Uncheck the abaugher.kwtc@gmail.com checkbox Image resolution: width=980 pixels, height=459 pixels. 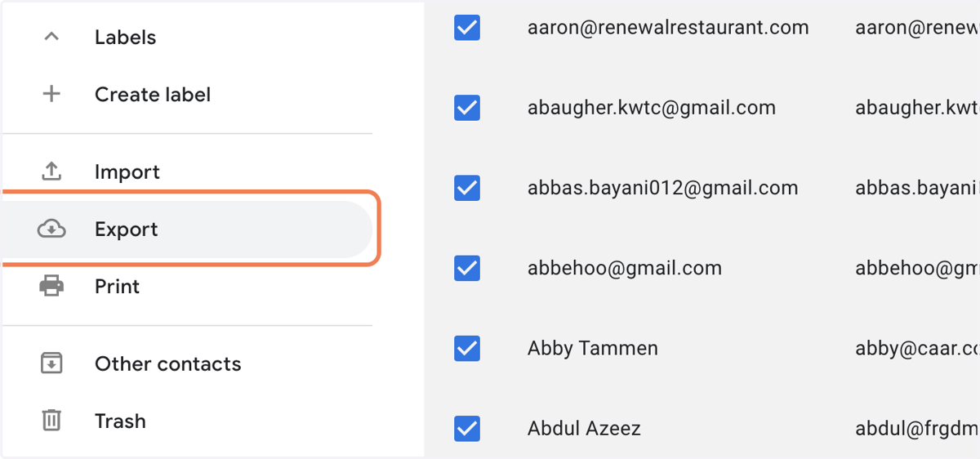tap(467, 108)
